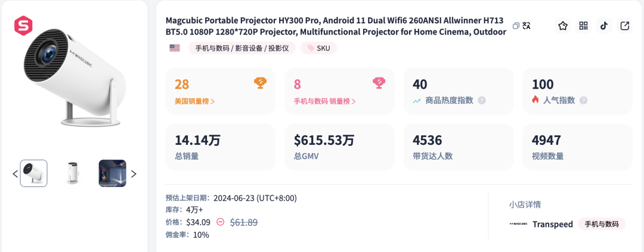This screenshot has width=644, height=252.
Task: Select the third product thumbnail
Action: point(112,173)
